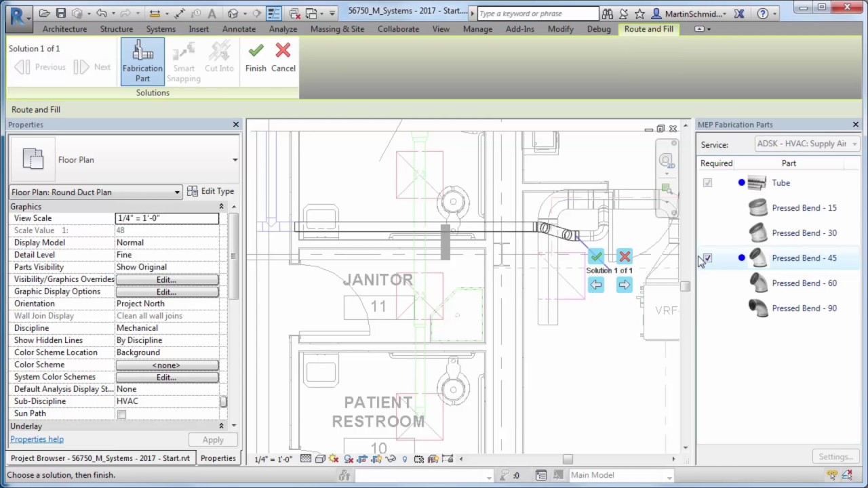The width and height of the screenshot is (868, 488).
Task: Open the Default 3D View house icon
Action: 233,14
